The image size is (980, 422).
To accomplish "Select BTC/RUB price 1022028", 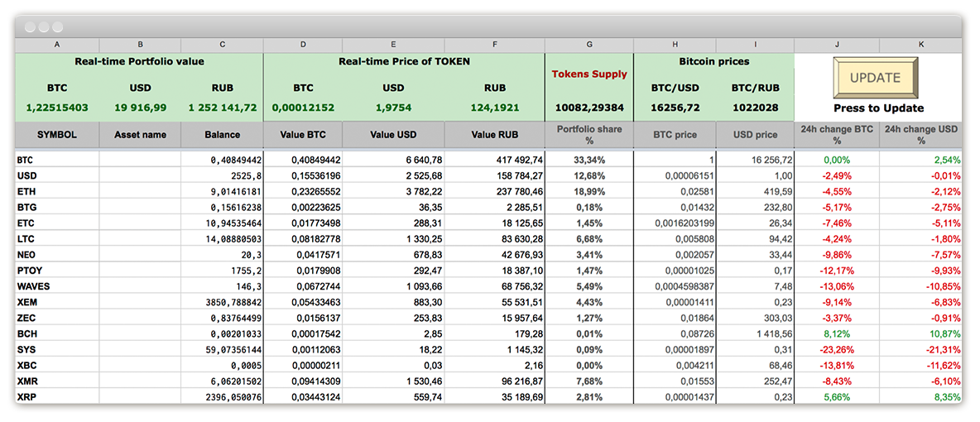I will [x=755, y=108].
